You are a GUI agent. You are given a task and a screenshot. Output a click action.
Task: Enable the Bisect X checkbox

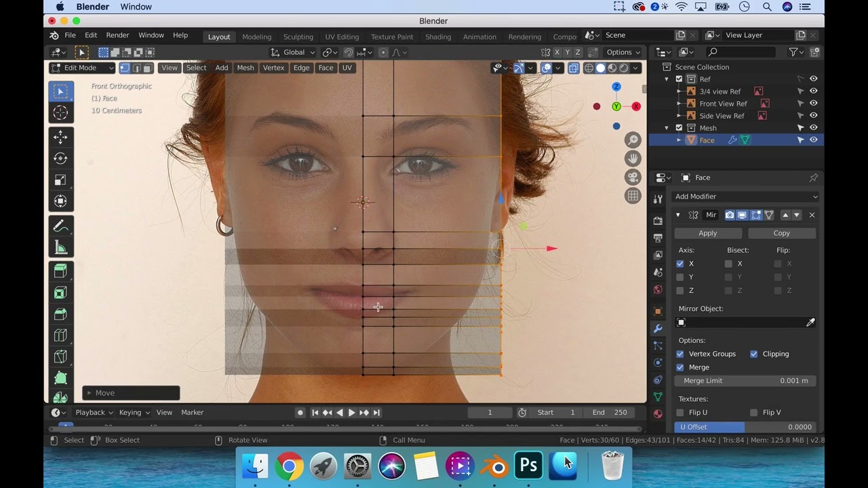pyautogui.click(x=728, y=264)
